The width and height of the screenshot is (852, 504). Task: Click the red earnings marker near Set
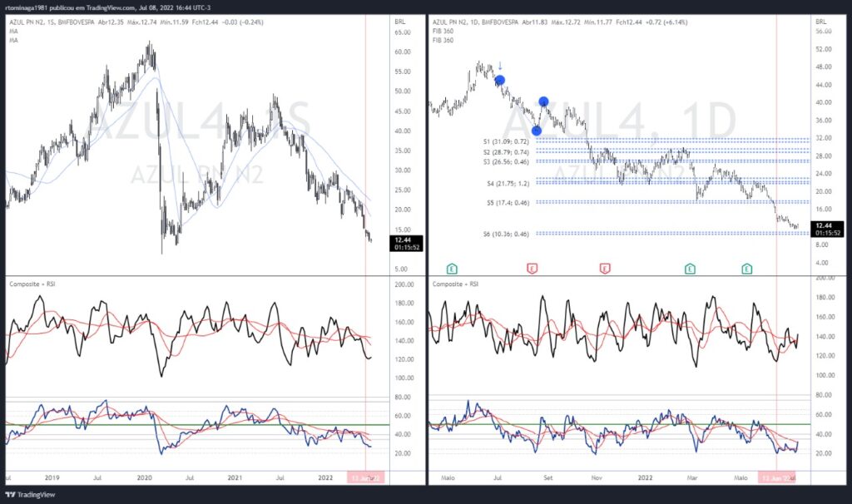point(532,269)
